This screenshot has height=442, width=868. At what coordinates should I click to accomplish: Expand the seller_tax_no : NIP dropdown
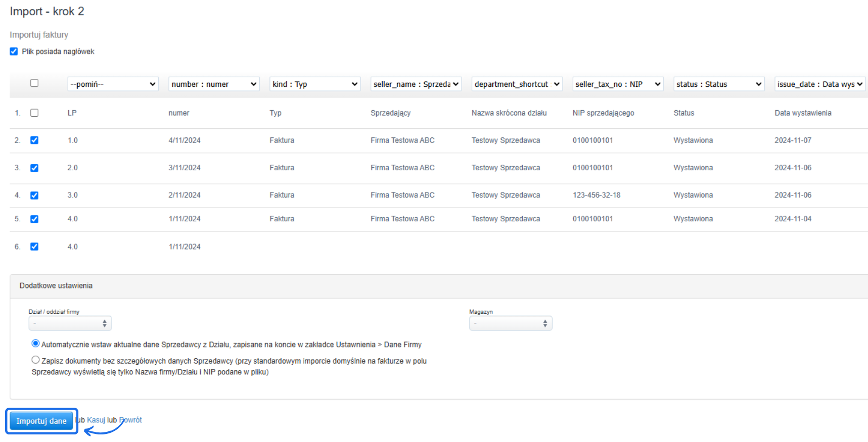(618, 84)
